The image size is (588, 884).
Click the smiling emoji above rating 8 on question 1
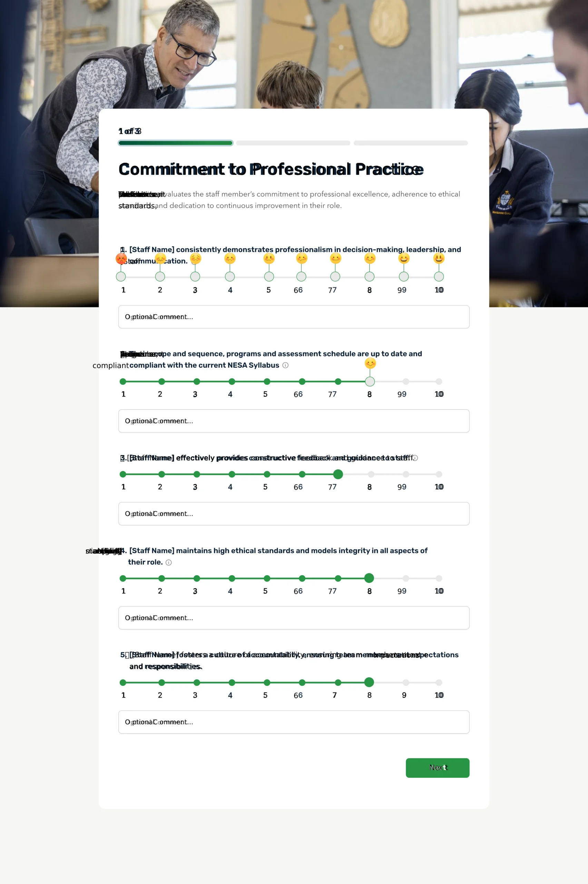tap(370, 259)
